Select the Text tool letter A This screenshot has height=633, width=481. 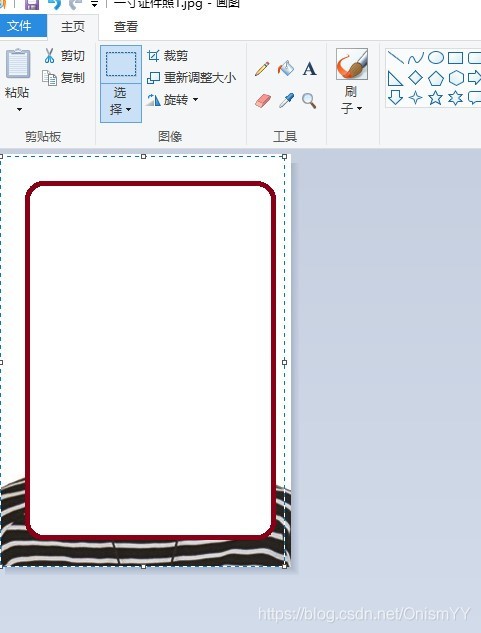coord(309,69)
